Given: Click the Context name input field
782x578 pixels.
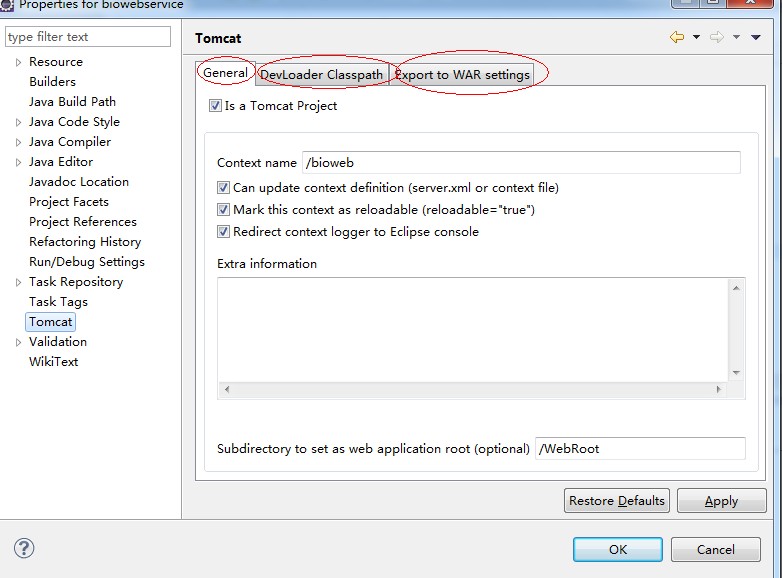Looking at the screenshot, I should [521, 162].
